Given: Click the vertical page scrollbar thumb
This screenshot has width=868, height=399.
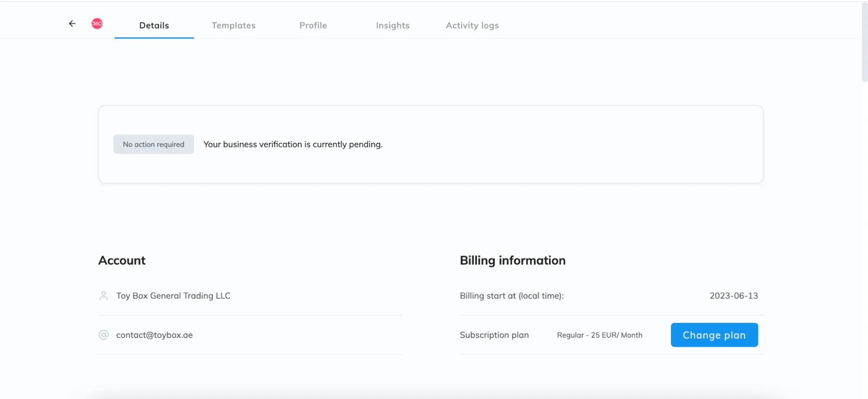Looking at the screenshot, I should click(x=865, y=42).
